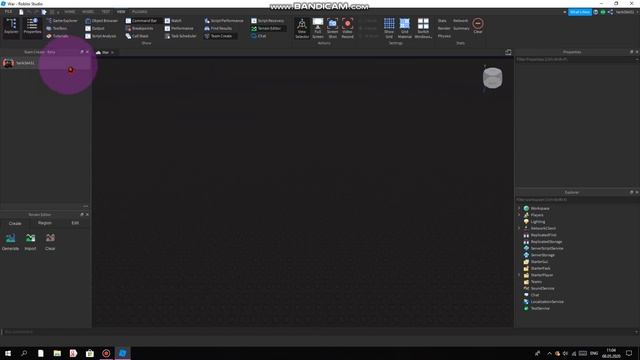
Task: Click the What's New button
Action: point(580,12)
